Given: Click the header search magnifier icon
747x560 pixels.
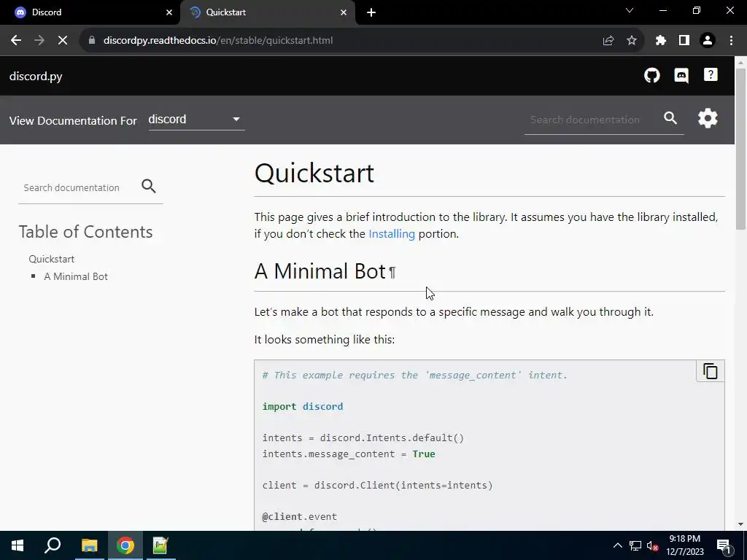Looking at the screenshot, I should click(670, 118).
